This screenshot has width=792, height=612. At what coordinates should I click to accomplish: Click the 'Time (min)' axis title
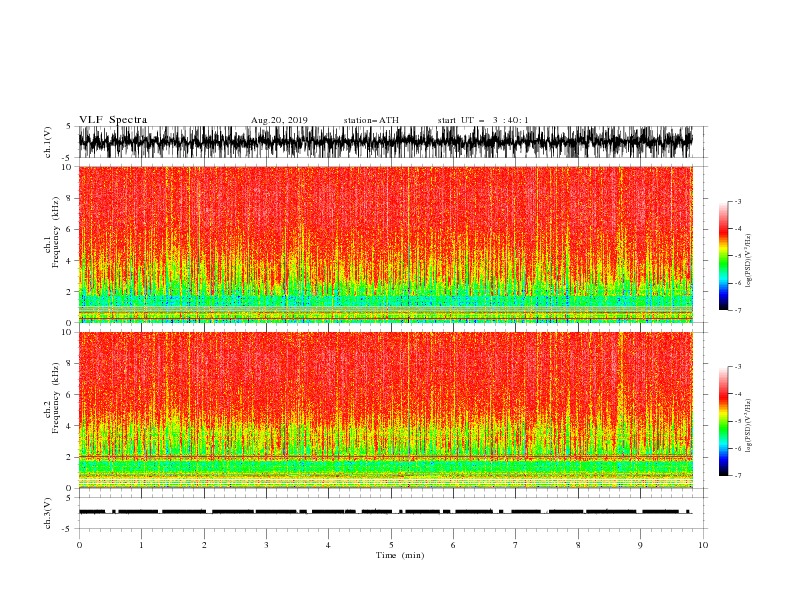click(x=400, y=555)
